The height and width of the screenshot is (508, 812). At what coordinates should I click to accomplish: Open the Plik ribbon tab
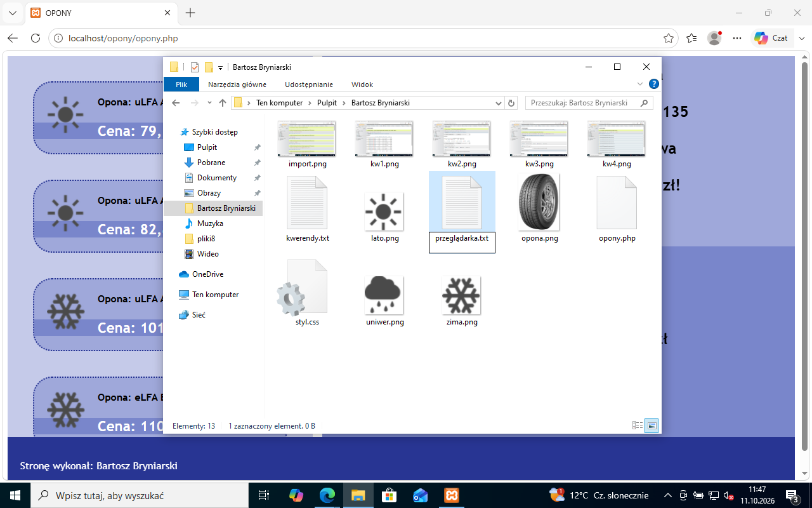(x=181, y=84)
